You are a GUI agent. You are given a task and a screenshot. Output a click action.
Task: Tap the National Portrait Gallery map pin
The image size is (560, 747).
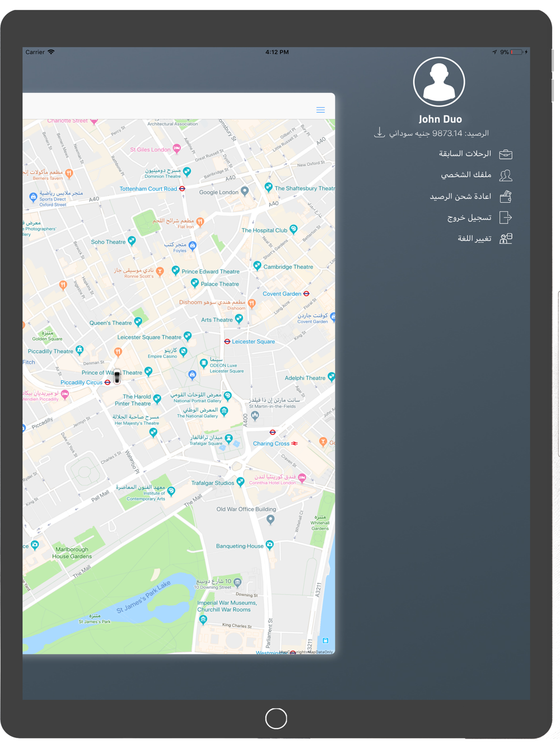click(x=227, y=396)
